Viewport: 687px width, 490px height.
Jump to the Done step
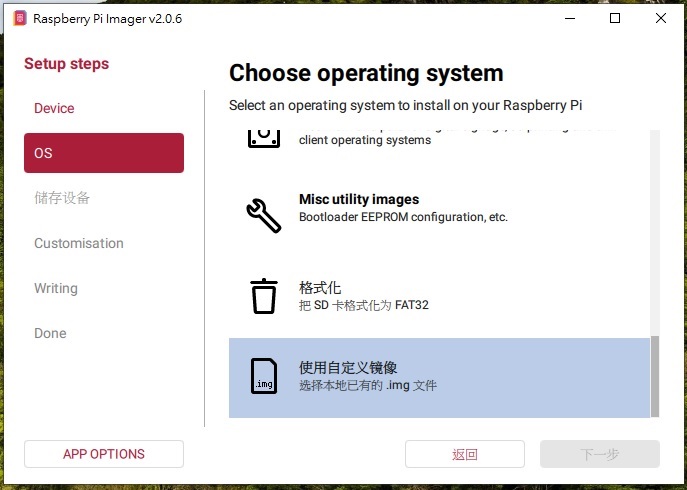point(50,333)
